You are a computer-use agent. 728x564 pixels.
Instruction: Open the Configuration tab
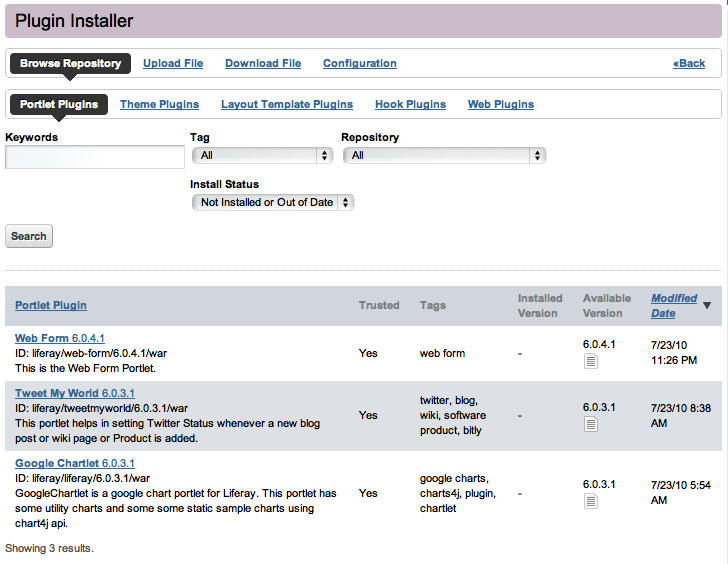(x=360, y=63)
